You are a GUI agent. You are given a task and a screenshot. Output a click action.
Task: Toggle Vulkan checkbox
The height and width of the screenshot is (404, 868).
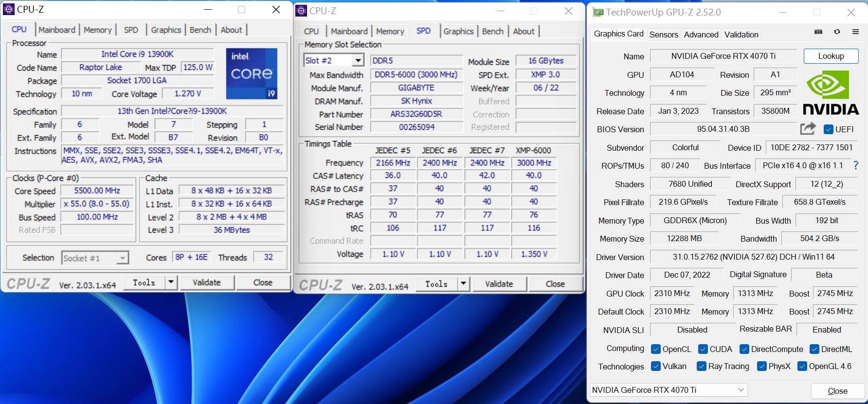coord(655,366)
